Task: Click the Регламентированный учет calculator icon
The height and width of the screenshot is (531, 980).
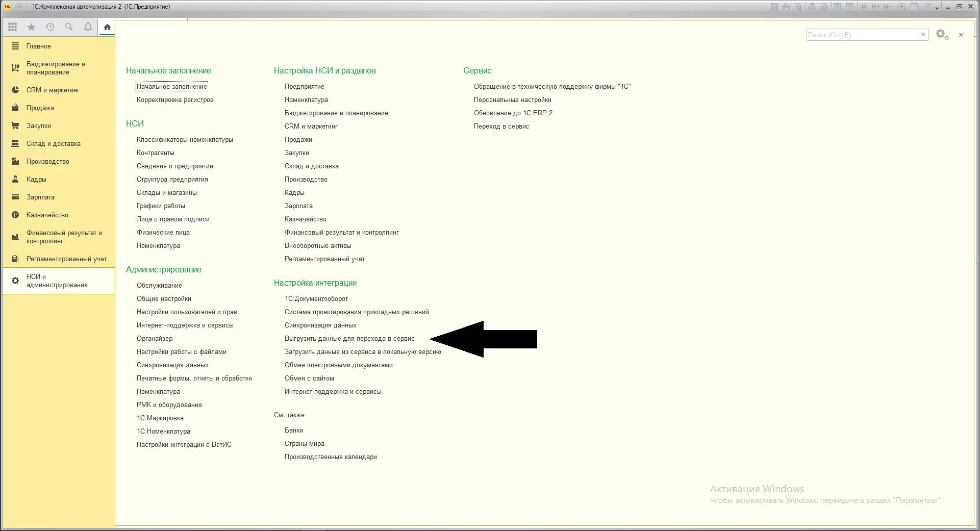Action: (x=15, y=259)
